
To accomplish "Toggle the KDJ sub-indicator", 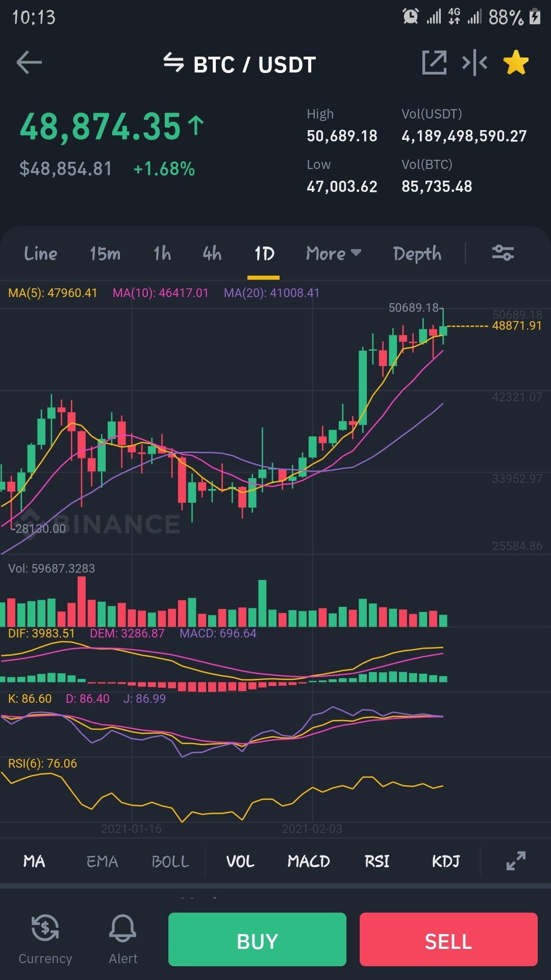I will [446, 862].
